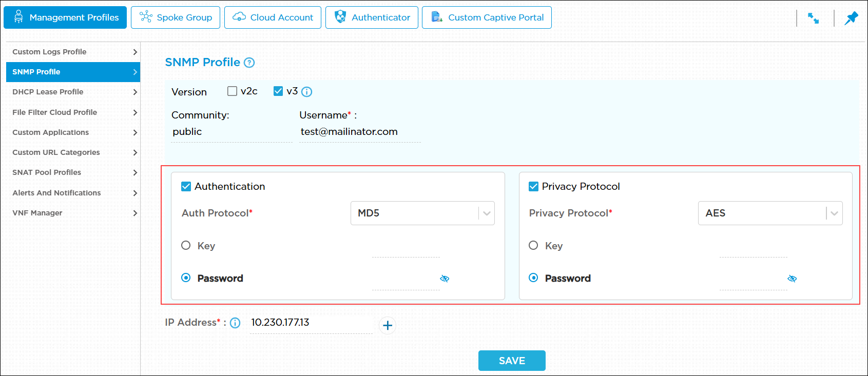Image resolution: width=868 pixels, height=376 pixels.
Task: Expand DHCP Lease Profile in sidebar
Action: pyautogui.click(x=73, y=92)
